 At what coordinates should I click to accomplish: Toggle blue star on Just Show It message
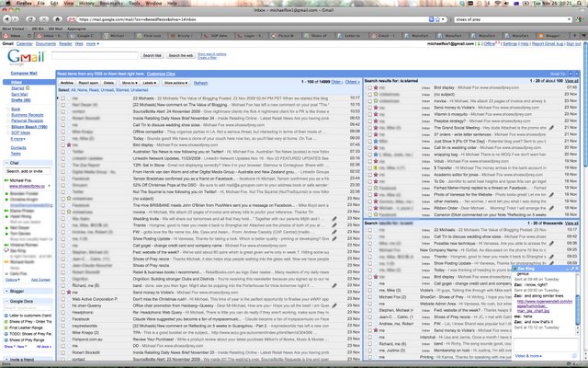tap(376, 141)
